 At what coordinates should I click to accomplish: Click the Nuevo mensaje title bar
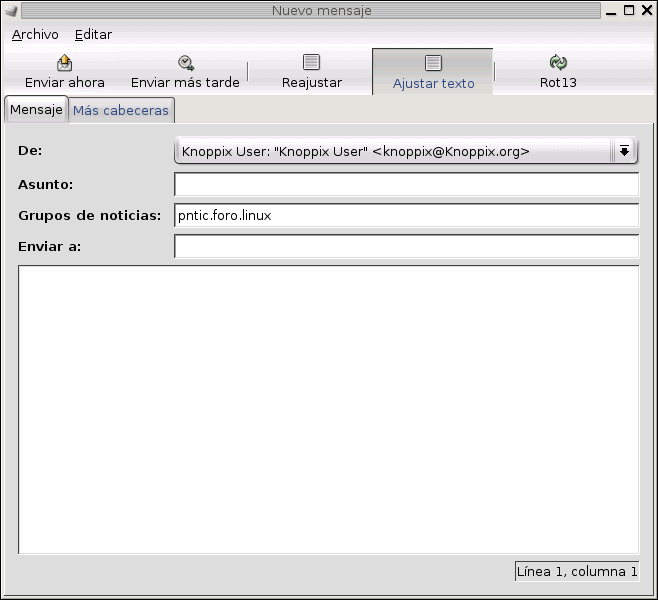(320, 11)
